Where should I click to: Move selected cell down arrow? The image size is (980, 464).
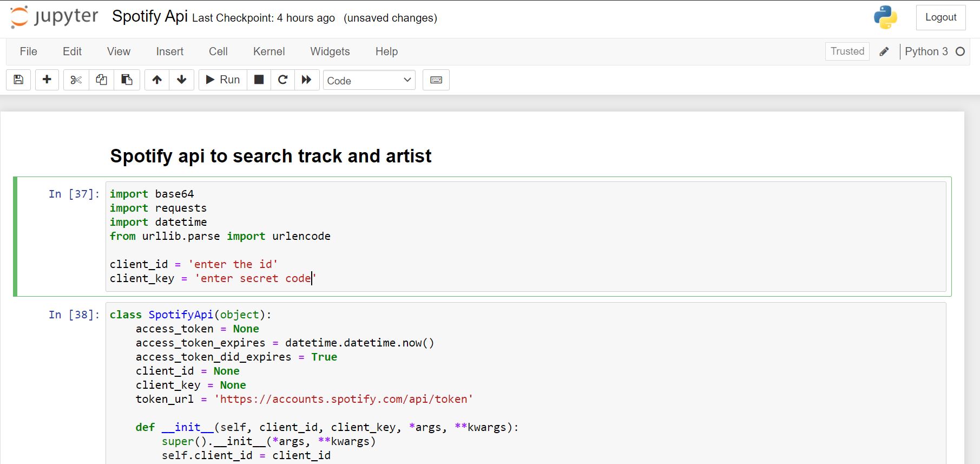pyautogui.click(x=182, y=80)
